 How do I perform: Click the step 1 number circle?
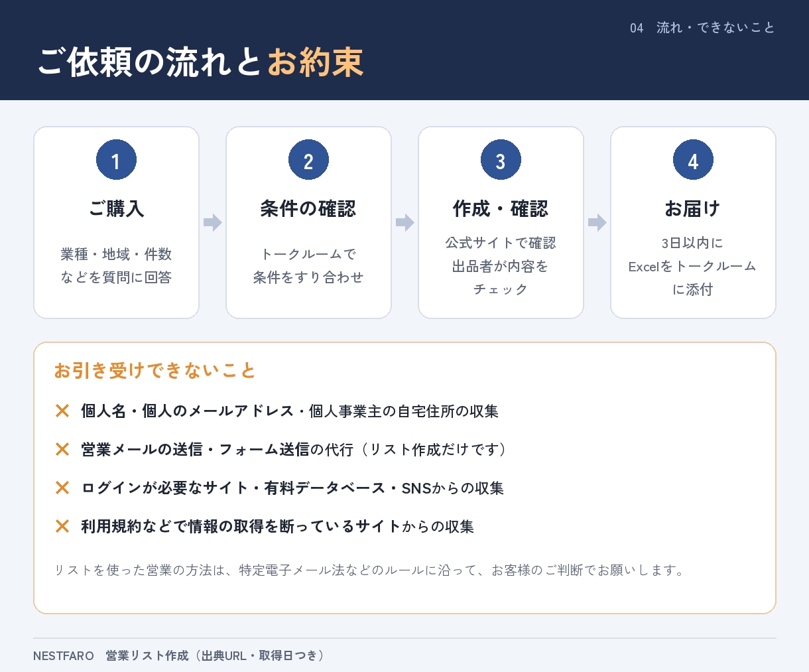[116, 160]
